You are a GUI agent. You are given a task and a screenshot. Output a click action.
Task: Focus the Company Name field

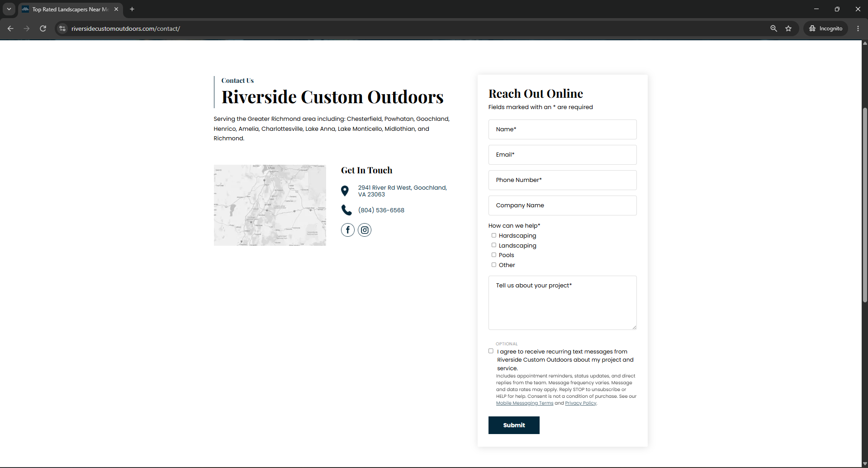pos(562,205)
